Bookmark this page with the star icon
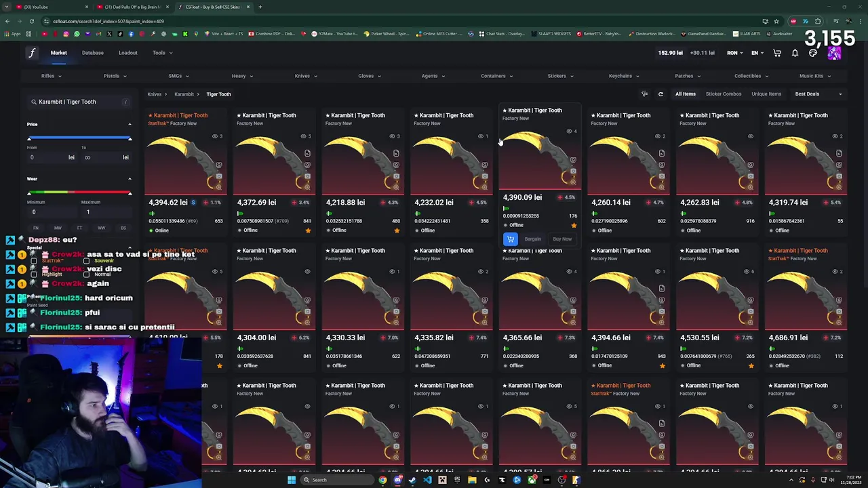Image resolution: width=868 pixels, height=488 pixels. coord(776,21)
